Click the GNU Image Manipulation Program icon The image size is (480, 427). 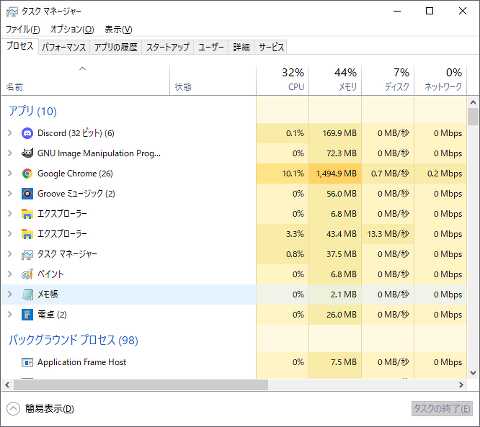27,153
